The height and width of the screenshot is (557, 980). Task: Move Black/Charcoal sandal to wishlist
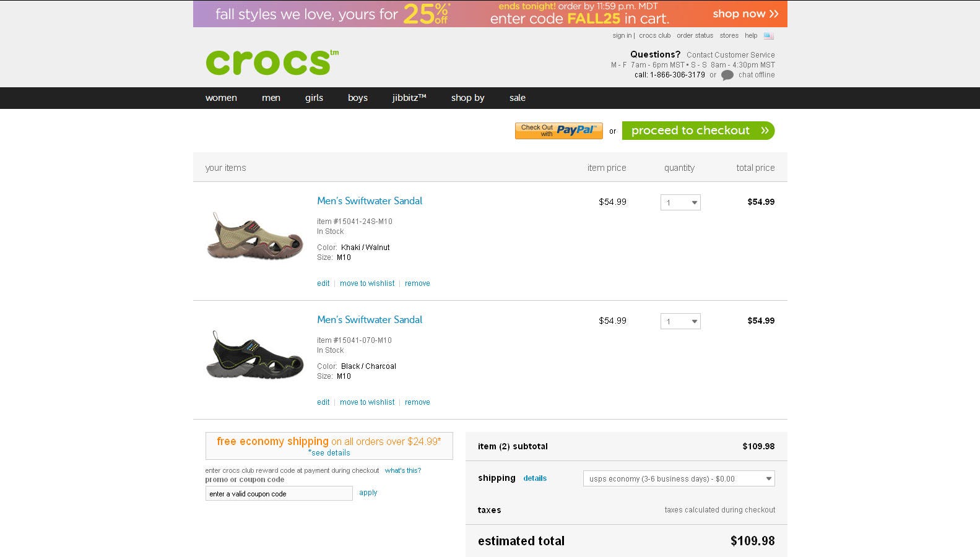pos(367,402)
